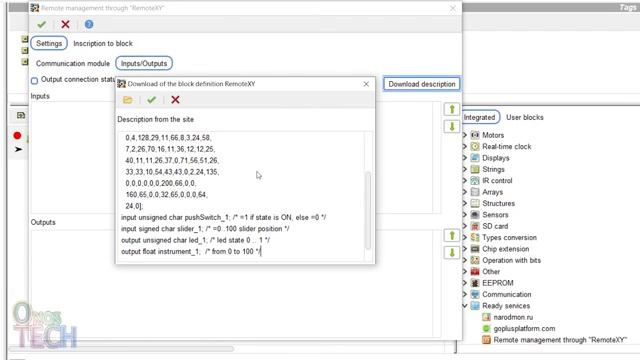The width and height of the screenshot is (640, 360).
Task: Cancel block definition with red X
Action: (x=176, y=100)
